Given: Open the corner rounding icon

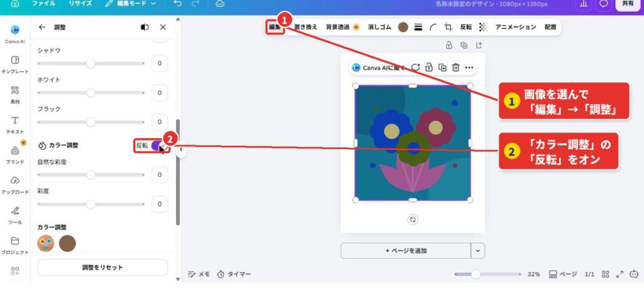Looking at the screenshot, I should [433, 27].
